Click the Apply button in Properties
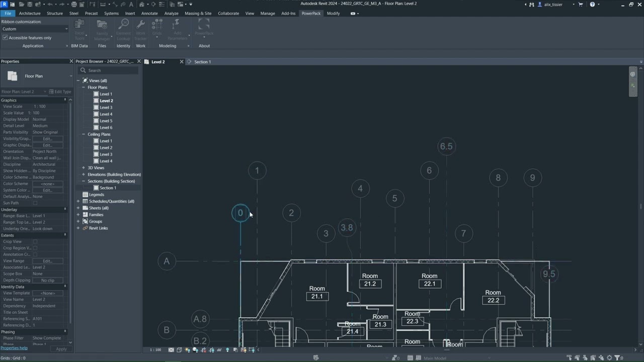The width and height of the screenshot is (644, 362). click(x=61, y=349)
